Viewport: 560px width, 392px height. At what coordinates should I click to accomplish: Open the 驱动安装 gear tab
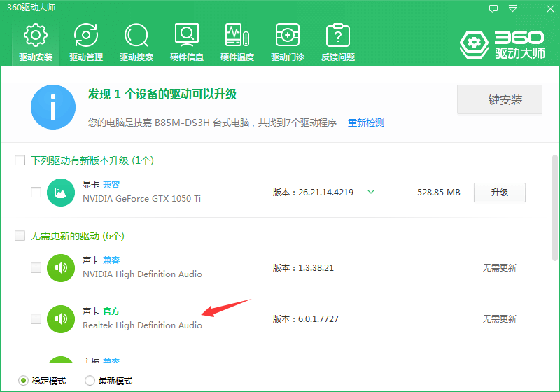[36, 42]
